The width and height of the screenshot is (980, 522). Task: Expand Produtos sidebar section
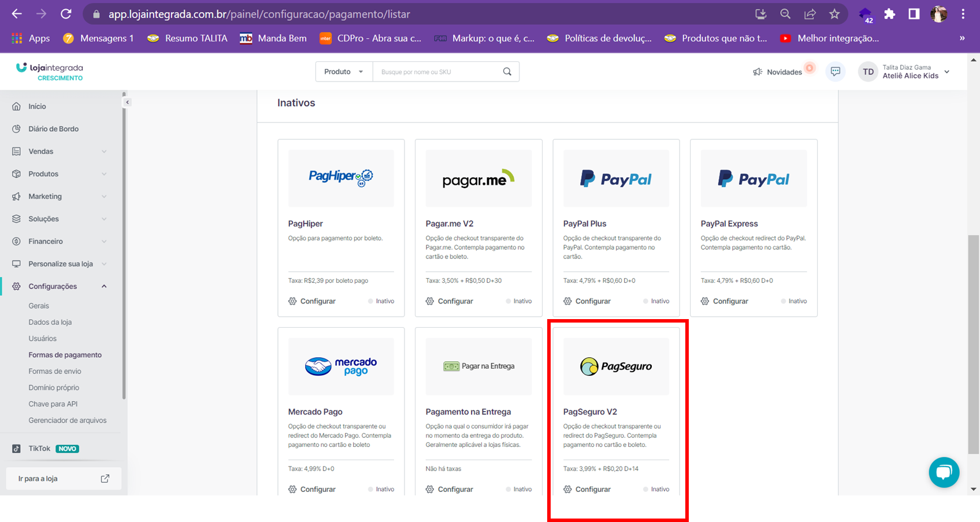point(60,174)
